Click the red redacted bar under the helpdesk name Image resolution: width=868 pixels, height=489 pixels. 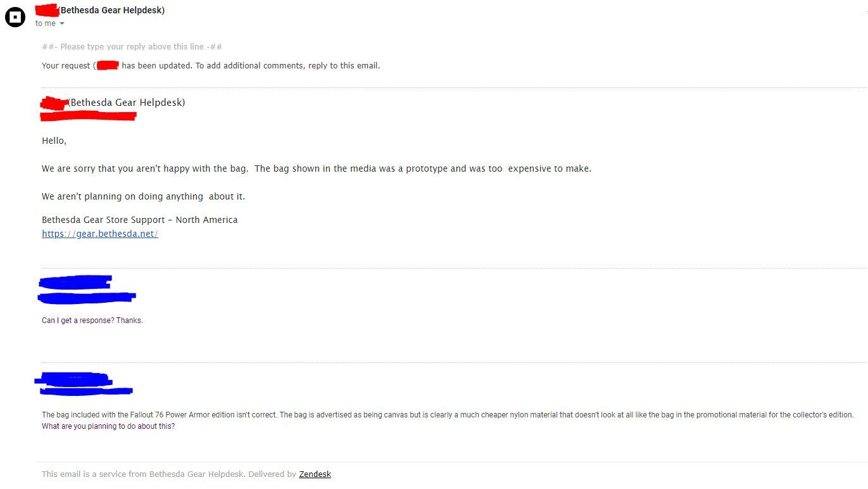click(88, 116)
